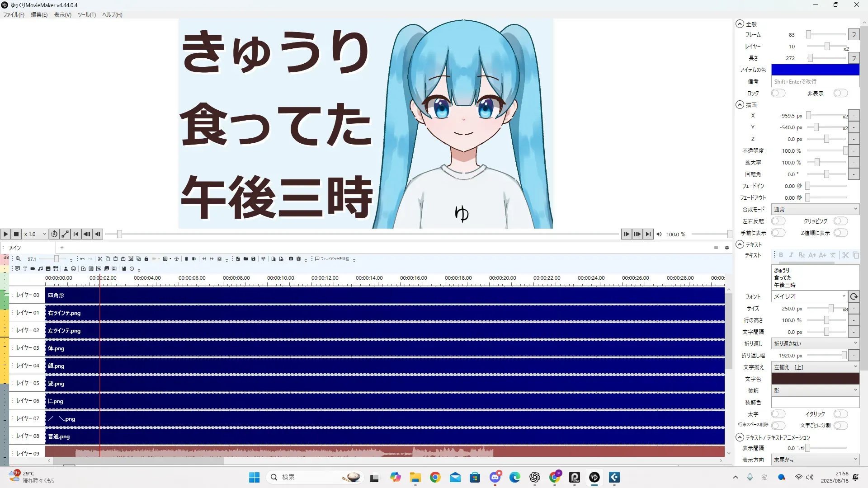Click フィードバックを送信 feedback button
This screenshot has height=488, width=868.
click(332, 259)
